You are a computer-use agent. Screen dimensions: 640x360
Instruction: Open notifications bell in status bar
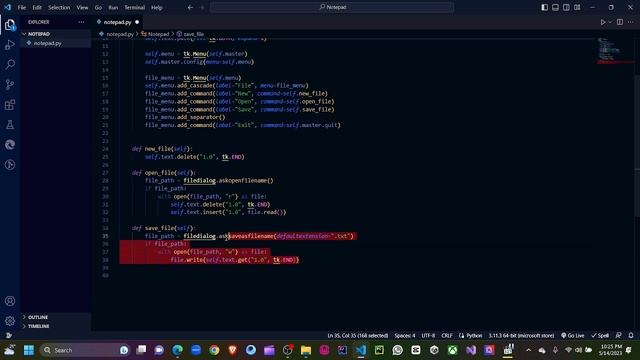631,336
